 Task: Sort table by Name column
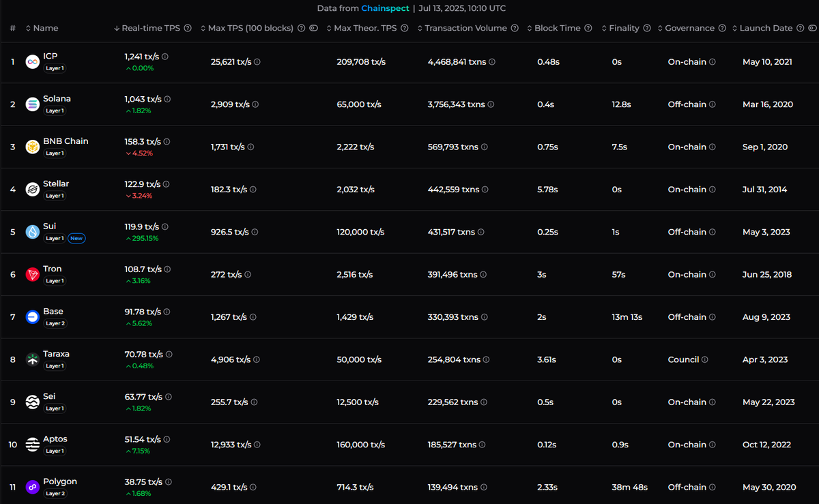[42, 28]
